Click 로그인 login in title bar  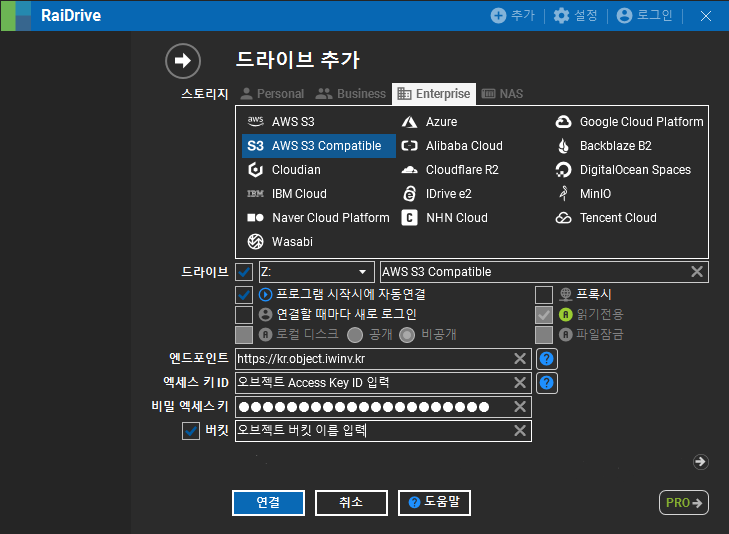click(x=644, y=16)
